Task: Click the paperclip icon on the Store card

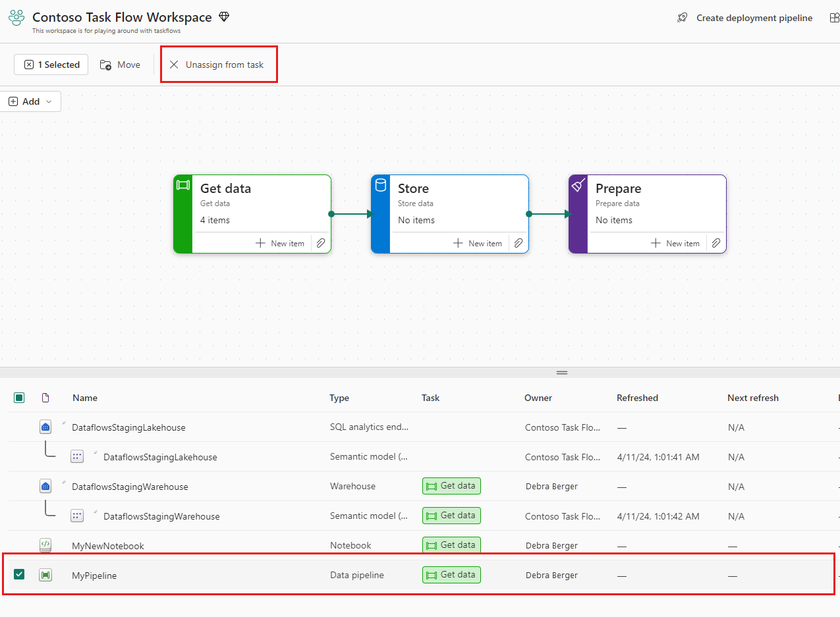Action: (x=518, y=243)
